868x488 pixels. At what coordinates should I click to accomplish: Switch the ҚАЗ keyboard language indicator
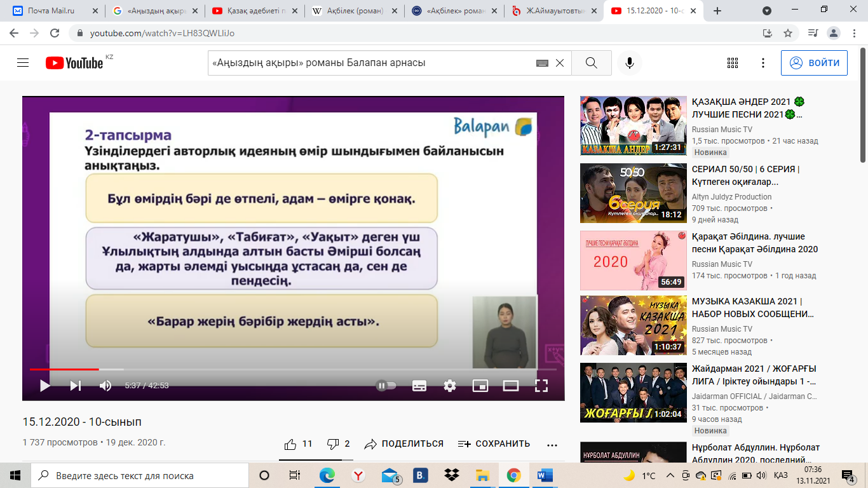(781, 475)
